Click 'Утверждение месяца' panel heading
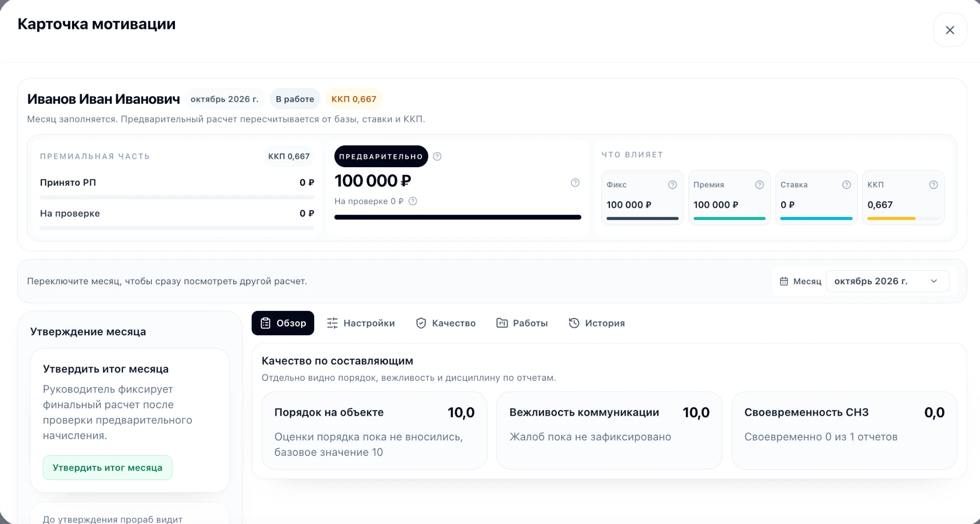980x524 pixels. pyautogui.click(x=88, y=332)
